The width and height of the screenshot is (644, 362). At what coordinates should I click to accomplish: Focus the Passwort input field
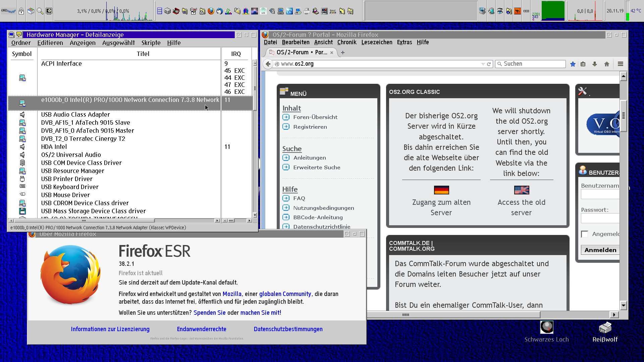[x=600, y=219]
